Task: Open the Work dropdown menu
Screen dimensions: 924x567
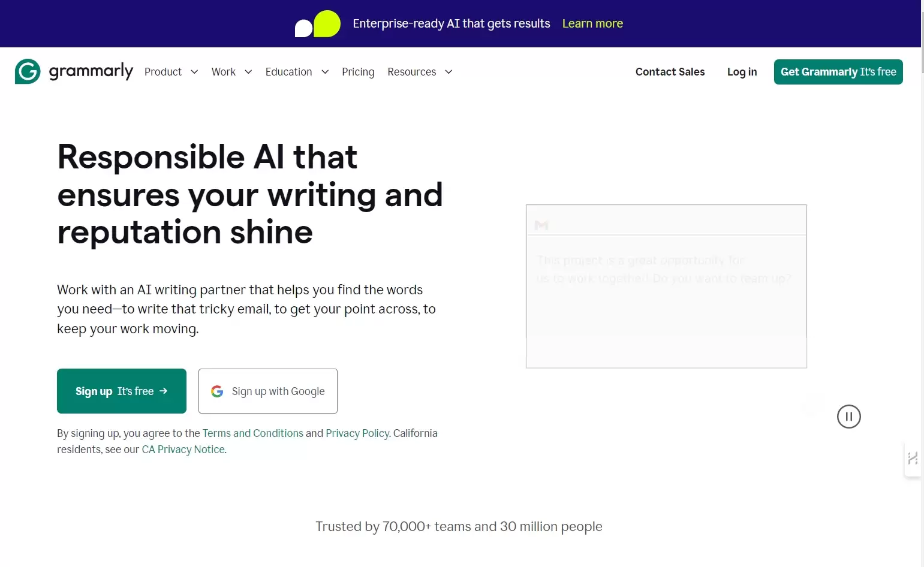Action: tap(231, 71)
